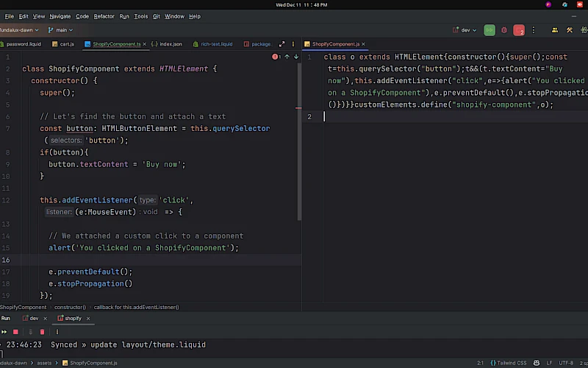The image size is (588, 368).
Task: Open Code With Me people icon
Action: pyautogui.click(x=555, y=30)
